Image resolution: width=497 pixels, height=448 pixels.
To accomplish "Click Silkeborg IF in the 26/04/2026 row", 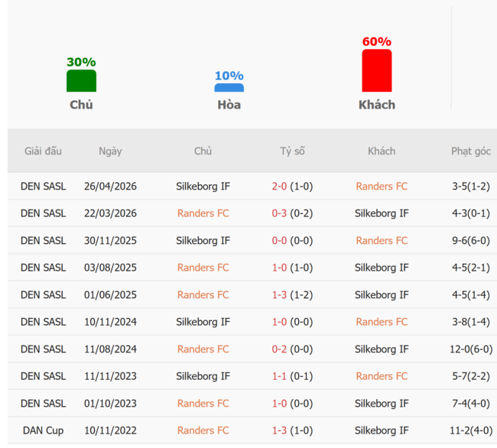I will pyautogui.click(x=203, y=187).
